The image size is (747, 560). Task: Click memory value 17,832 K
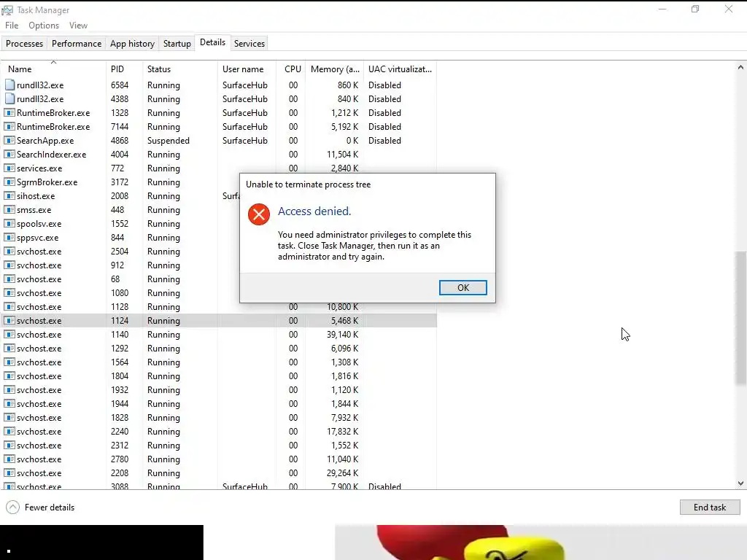tap(343, 432)
